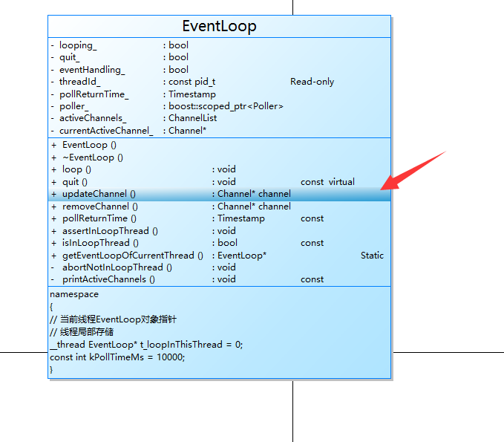The image size is (504, 442).
Task: Select the poller_ scoped_ptr attribute
Action: (x=219, y=106)
